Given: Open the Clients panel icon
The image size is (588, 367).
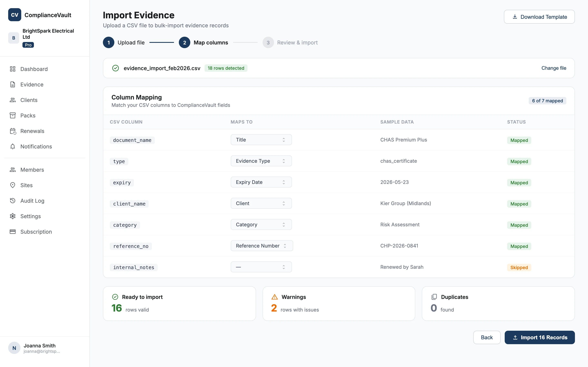Looking at the screenshot, I should tap(13, 100).
